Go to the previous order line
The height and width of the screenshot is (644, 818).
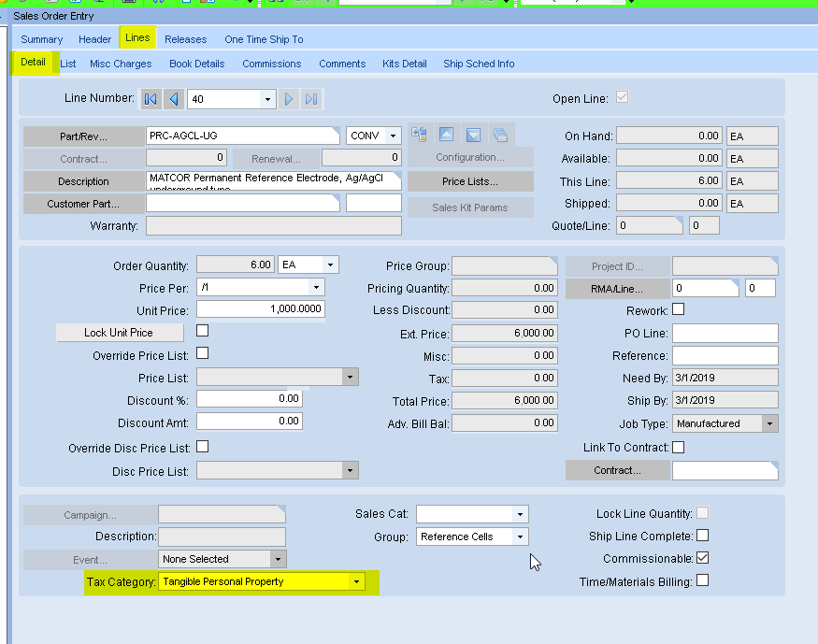click(x=174, y=99)
